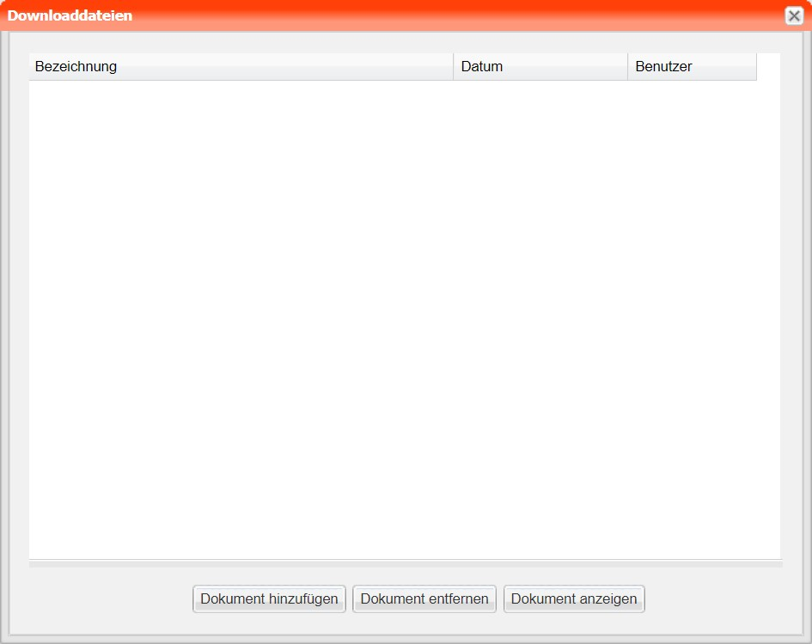Image resolution: width=812 pixels, height=644 pixels.
Task: Click the Dokument hinzufügen button
Action: 269,598
